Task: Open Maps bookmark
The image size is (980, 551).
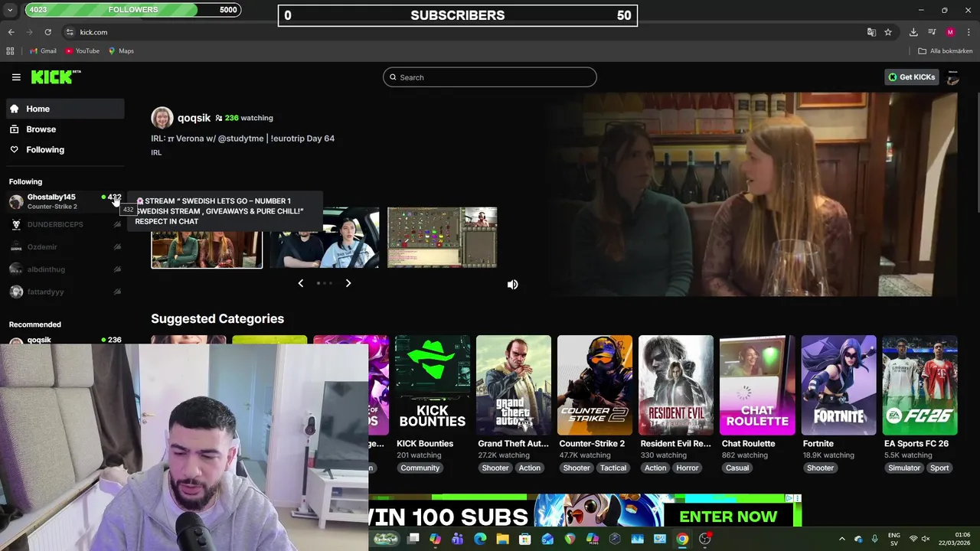Action: coord(121,51)
